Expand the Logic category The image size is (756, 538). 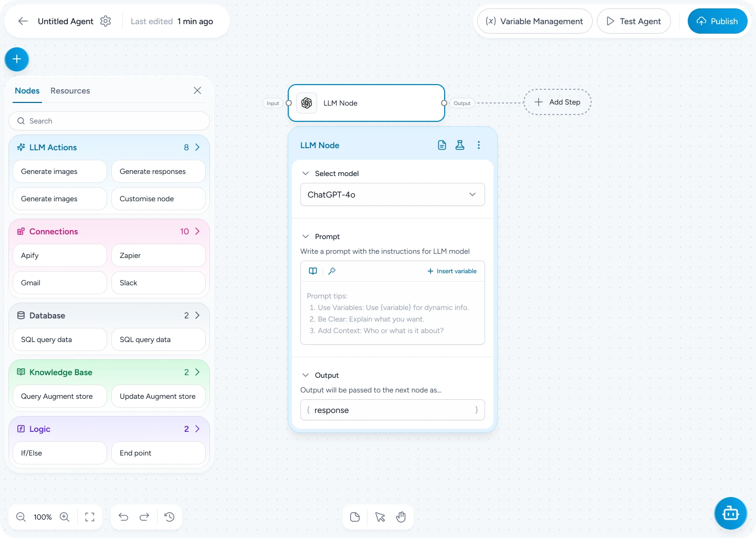197,429
